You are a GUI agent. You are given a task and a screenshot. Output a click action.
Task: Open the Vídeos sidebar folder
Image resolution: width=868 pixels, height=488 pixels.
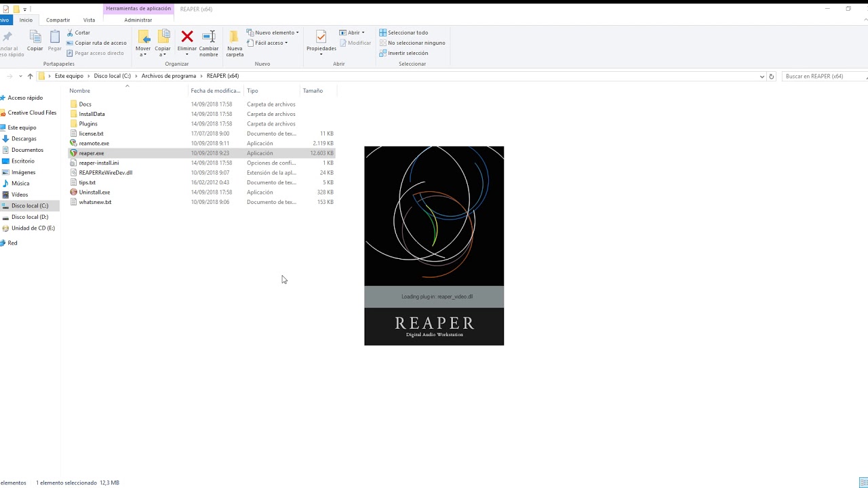click(x=20, y=195)
